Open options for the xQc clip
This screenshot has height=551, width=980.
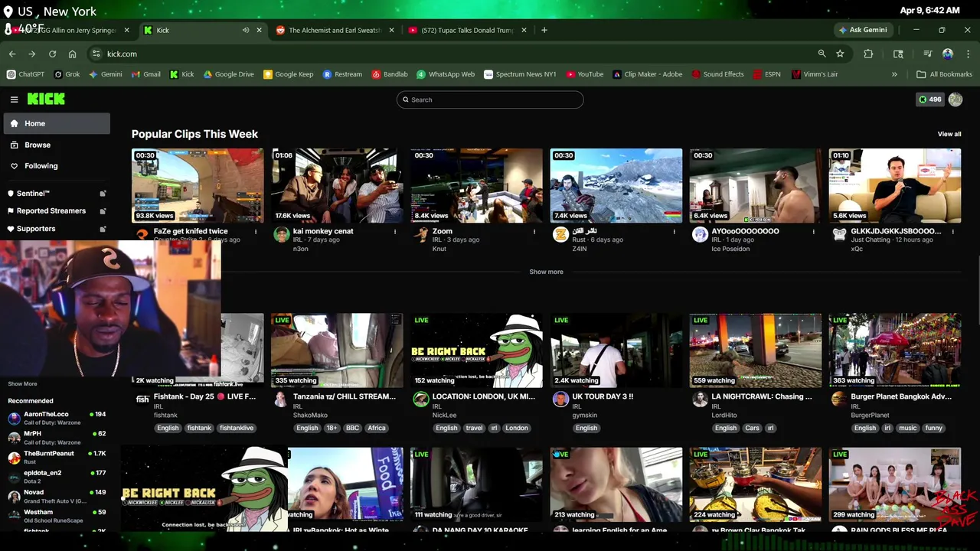click(953, 231)
